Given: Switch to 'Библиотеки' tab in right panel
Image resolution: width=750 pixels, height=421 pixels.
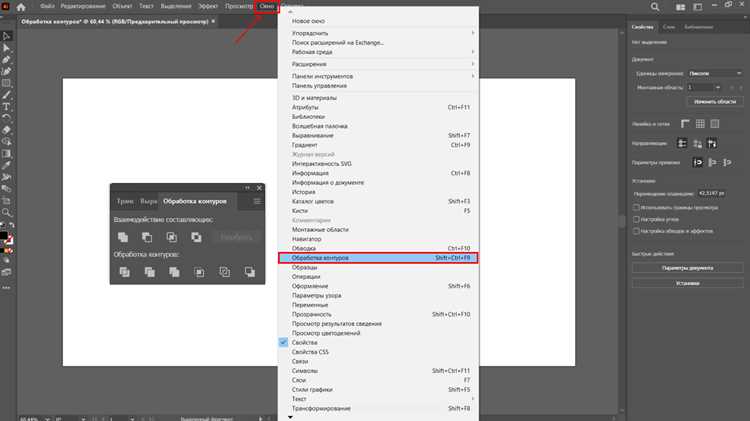Looking at the screenshot, I should coord(699,27).
